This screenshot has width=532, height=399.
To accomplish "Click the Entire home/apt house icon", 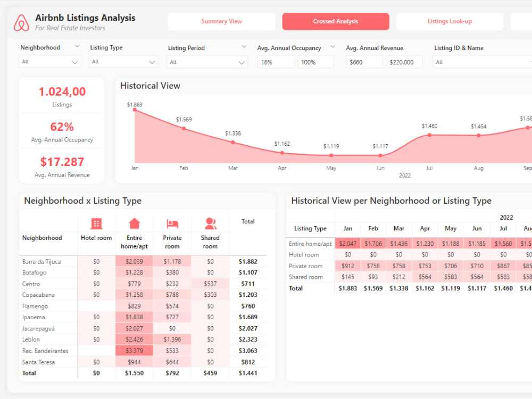I will (134, 223).
